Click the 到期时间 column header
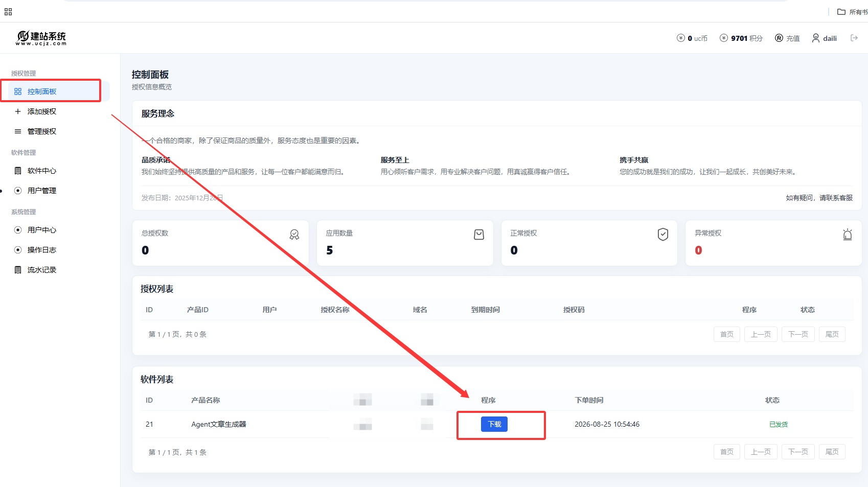Image resolution: width=868 pixels, height=487 pixels. tap(486, 310)
